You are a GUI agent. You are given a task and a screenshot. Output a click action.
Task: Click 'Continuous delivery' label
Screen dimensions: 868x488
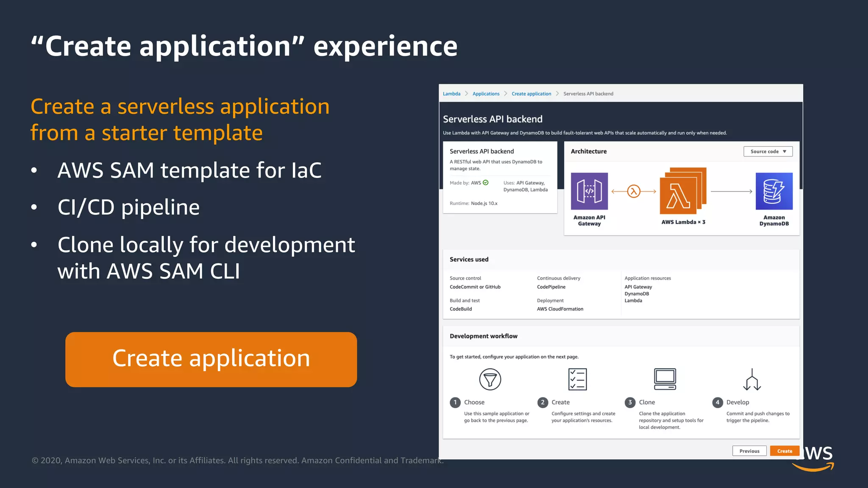[x=559, y=278]
